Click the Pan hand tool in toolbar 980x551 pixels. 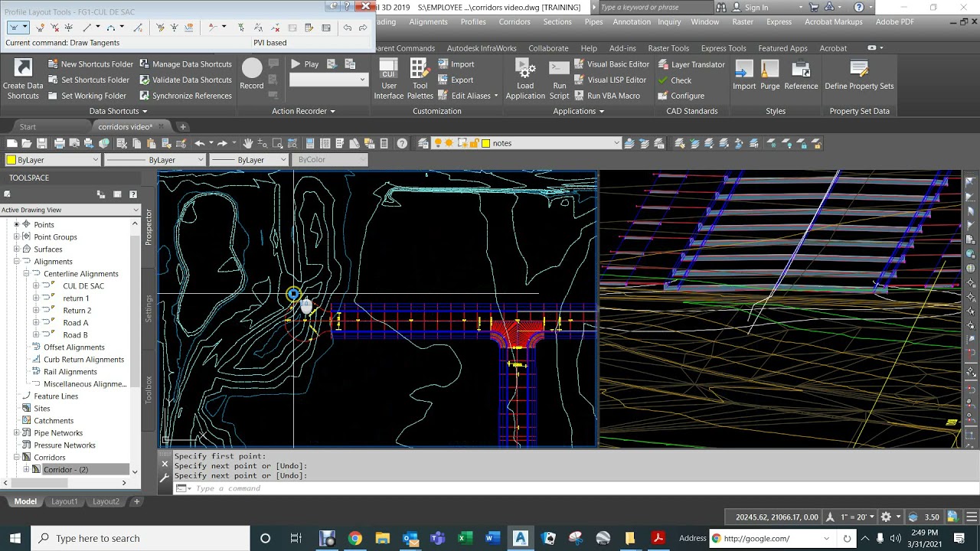(x=248, y=143)
